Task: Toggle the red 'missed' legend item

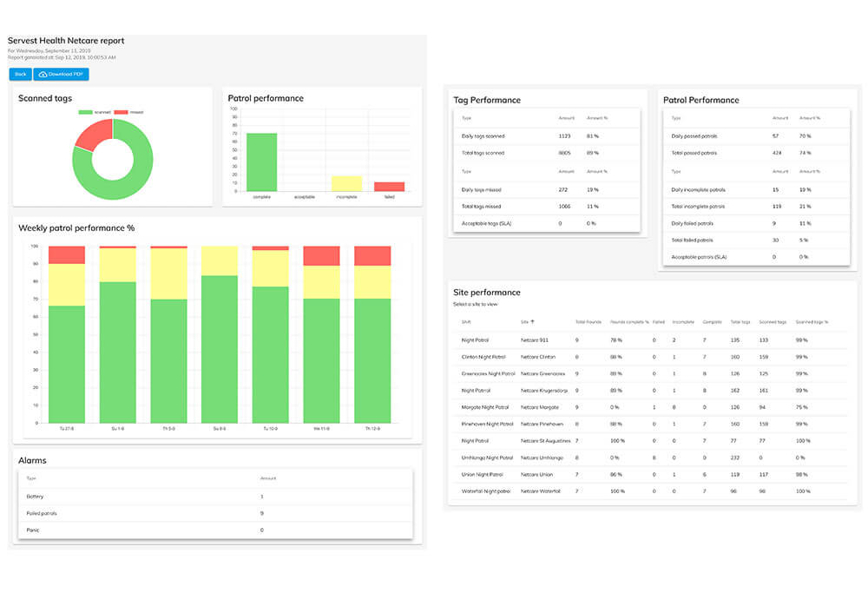Action: pyautogui.click(x=128, y=112)
